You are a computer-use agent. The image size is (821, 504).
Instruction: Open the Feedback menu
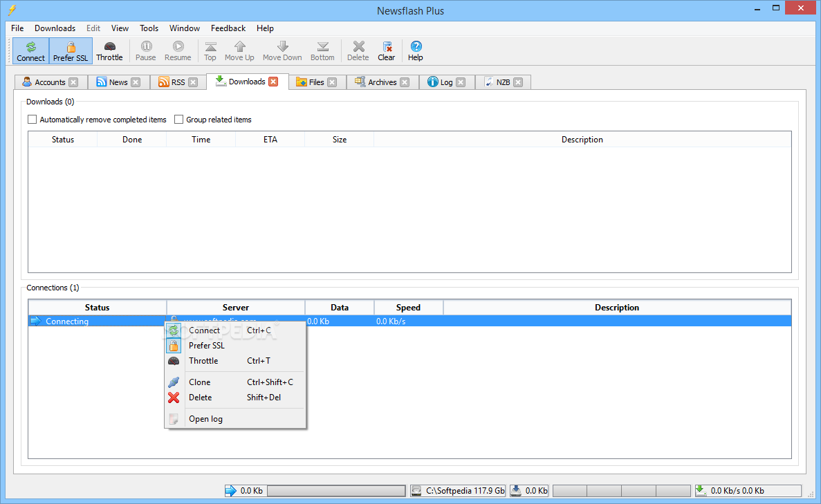pos(228,28)
